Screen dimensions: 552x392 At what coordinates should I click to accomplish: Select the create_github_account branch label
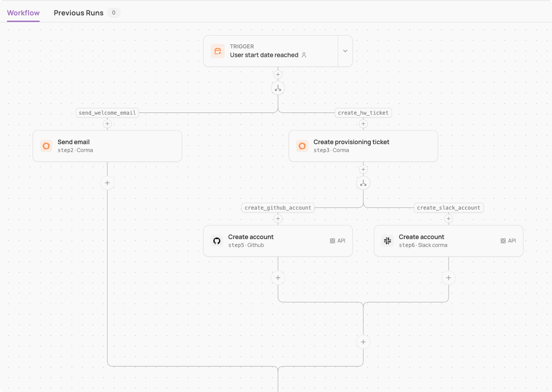(x=278, y=208)
